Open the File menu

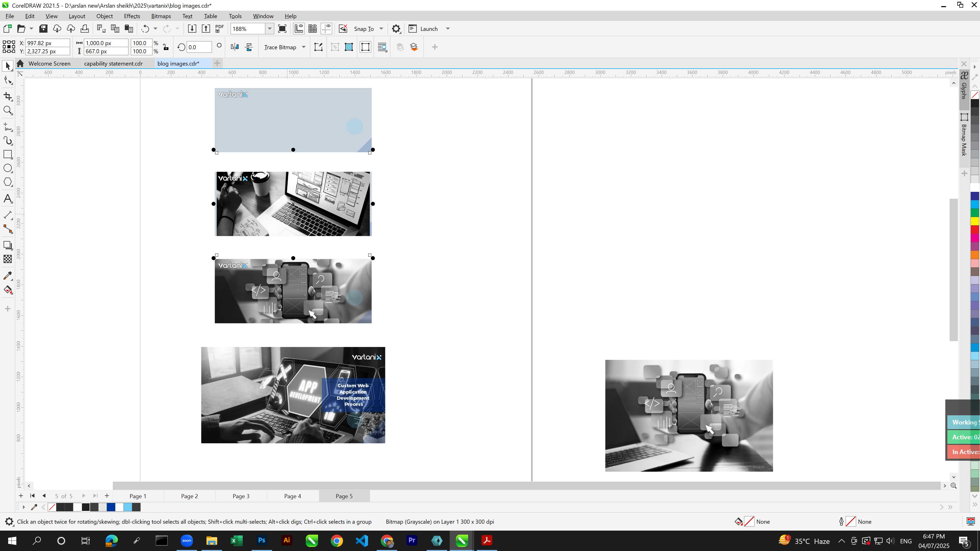click(9, 16)
